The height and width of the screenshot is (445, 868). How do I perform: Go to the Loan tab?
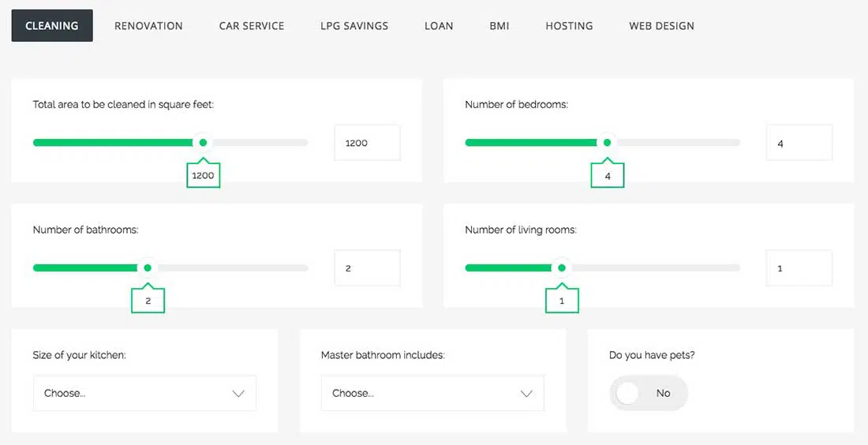(x=439, y=25)
